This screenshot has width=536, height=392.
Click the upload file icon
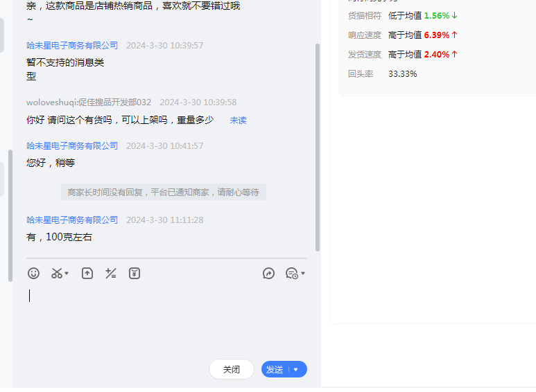coord(87,274)
